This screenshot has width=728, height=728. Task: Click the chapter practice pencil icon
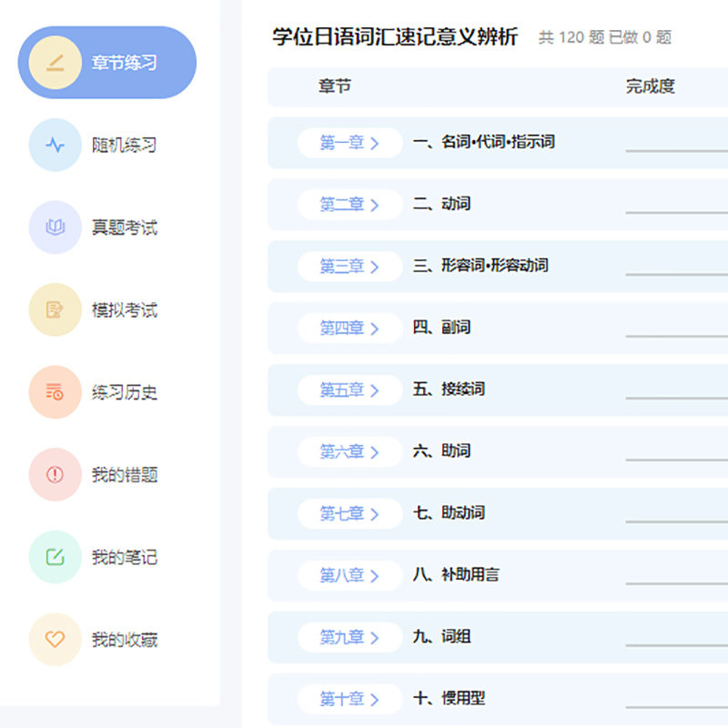(56, 63)
